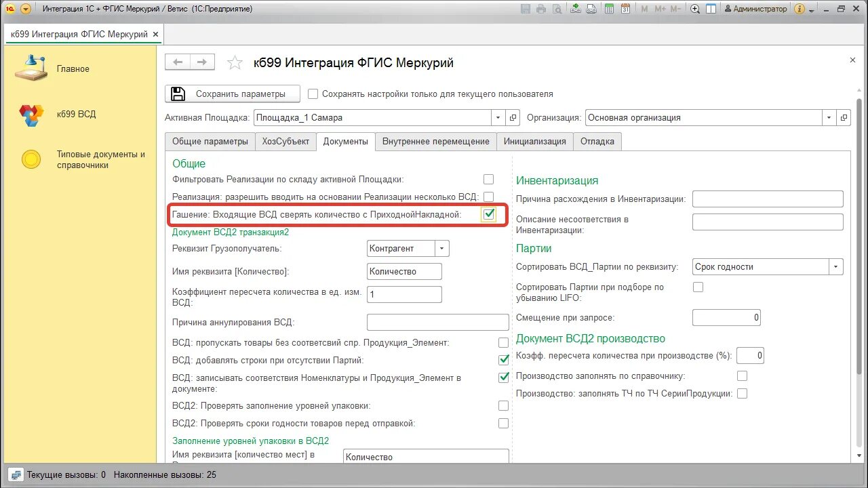Image resolution: width=868 pixels, height=488 pixels.
Task: Uncheck ВСД: записывать соответствия Номенклатуры checkbox
Action: tap(503, 378)
